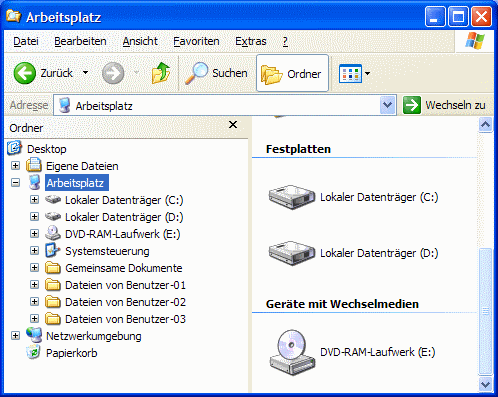This screenshot has width=498, height=397.
Task: Click the green Zurück back arrow
Action: 25,73
